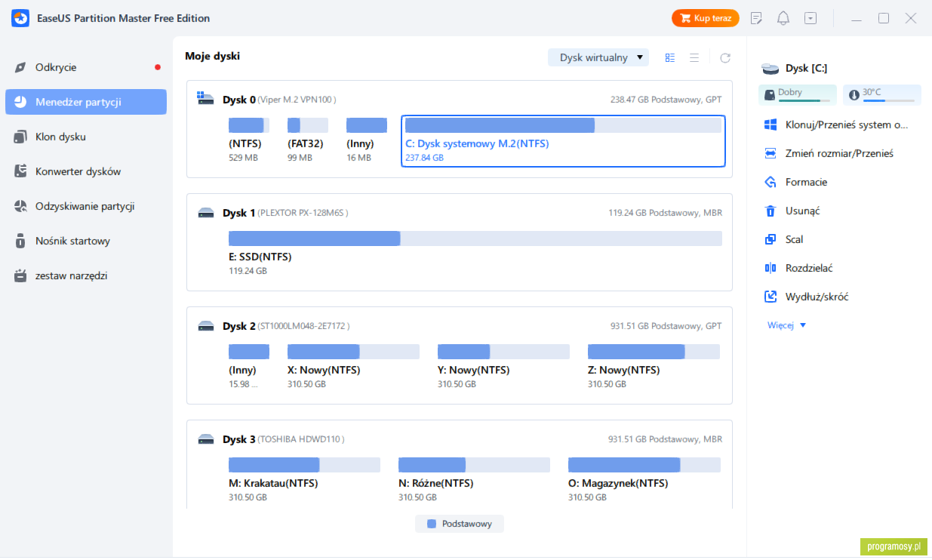
Task: Switch to graphical disk view icon
Action: (x=669, y=57)
